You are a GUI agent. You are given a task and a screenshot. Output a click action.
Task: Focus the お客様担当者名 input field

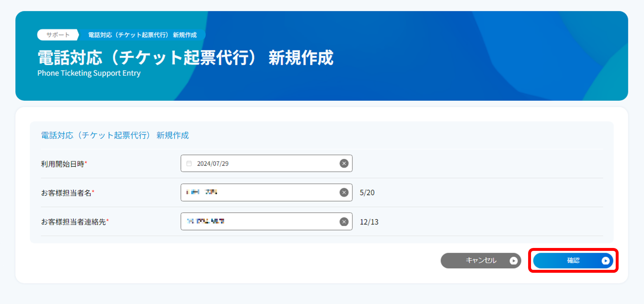pyautogui.click(x=266, y=193)
